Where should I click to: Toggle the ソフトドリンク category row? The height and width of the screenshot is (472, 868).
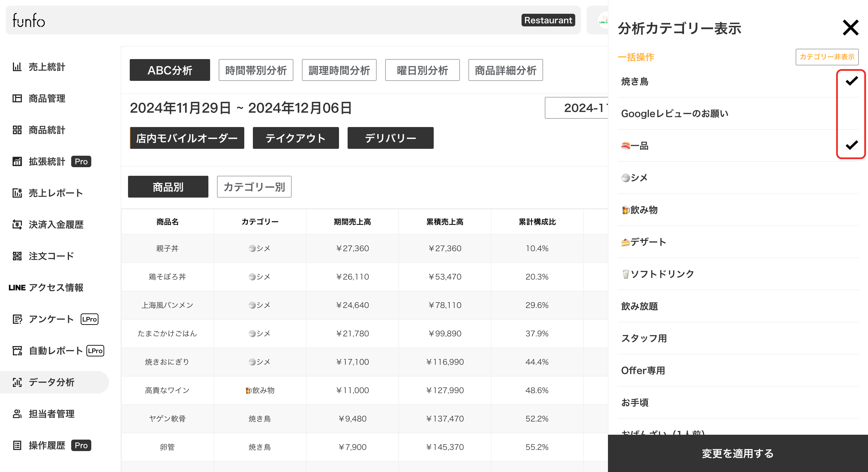click(x=738, y=274)
